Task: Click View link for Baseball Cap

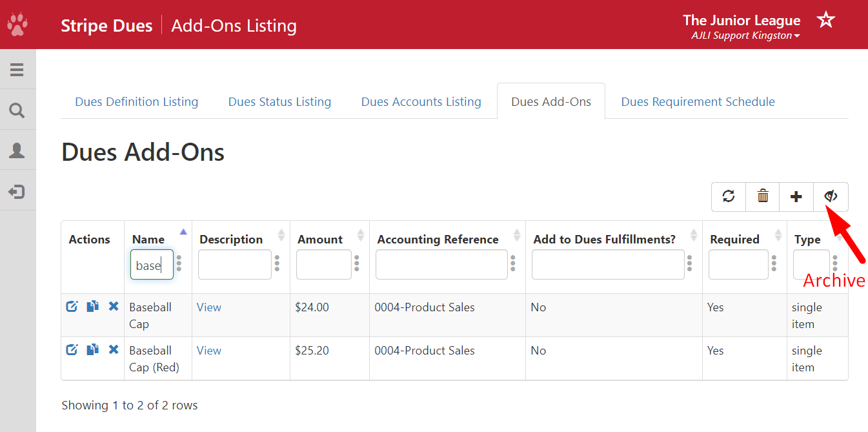Action: 209,307
